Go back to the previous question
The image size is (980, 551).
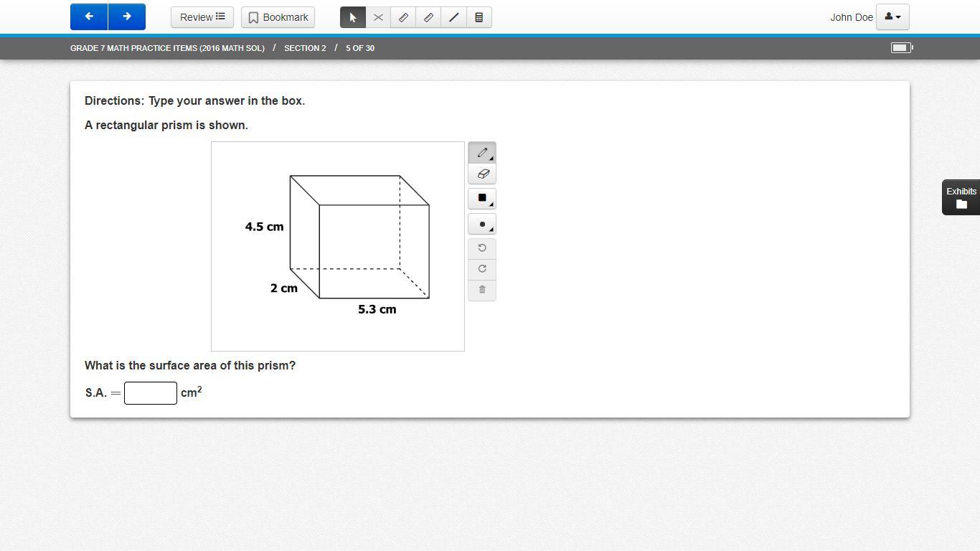(89, 17)
